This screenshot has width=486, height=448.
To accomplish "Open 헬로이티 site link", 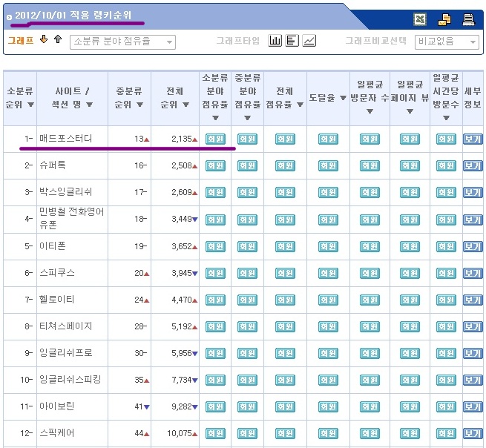I will (x=56, y=300).
